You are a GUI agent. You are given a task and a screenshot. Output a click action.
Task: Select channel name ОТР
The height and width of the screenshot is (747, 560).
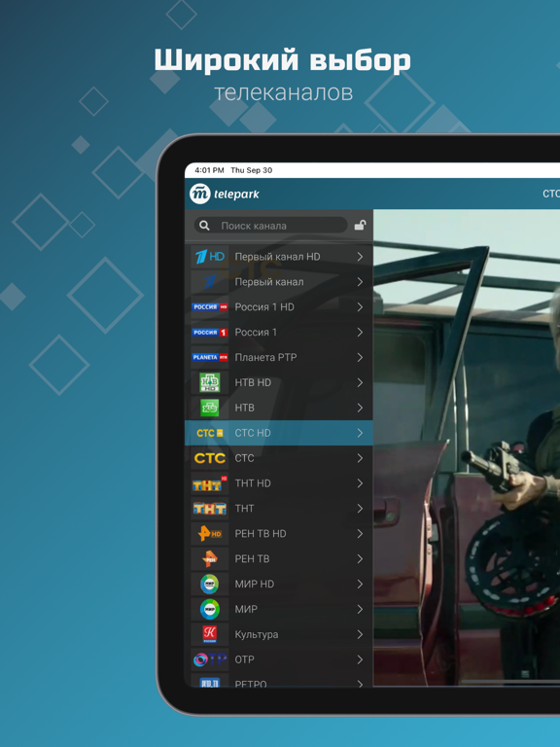(x=244, y=659)
